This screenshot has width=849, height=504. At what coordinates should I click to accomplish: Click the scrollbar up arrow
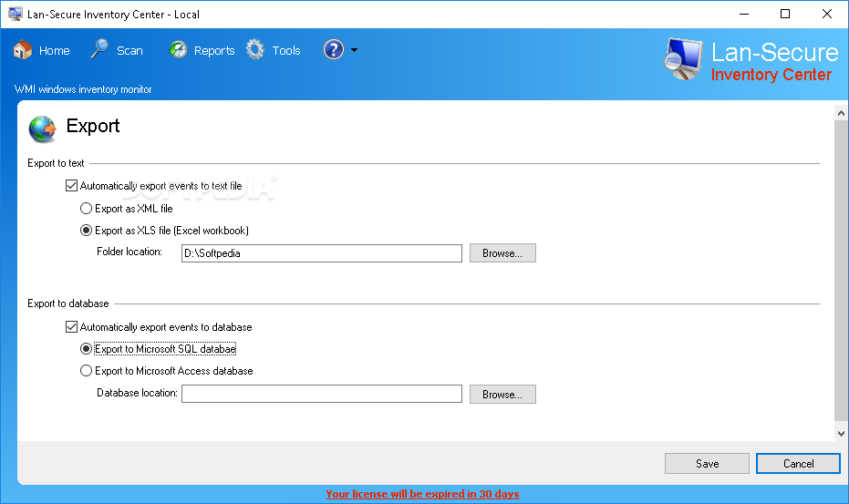click(841, 113)
